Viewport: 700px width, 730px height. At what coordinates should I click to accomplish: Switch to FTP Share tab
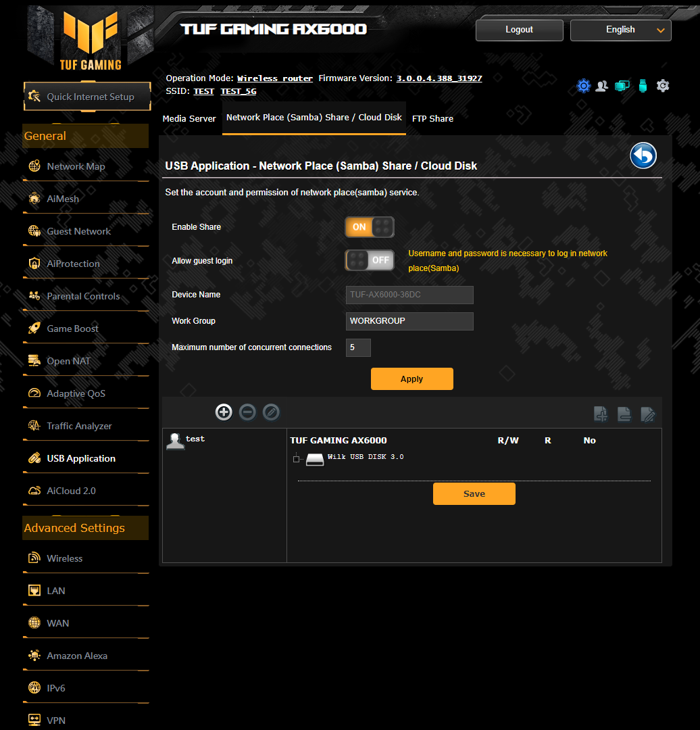click(x=432, y=119)
